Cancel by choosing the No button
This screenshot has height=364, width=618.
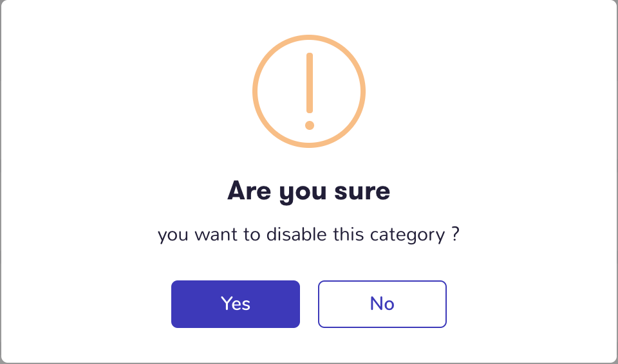coord(382,304)
